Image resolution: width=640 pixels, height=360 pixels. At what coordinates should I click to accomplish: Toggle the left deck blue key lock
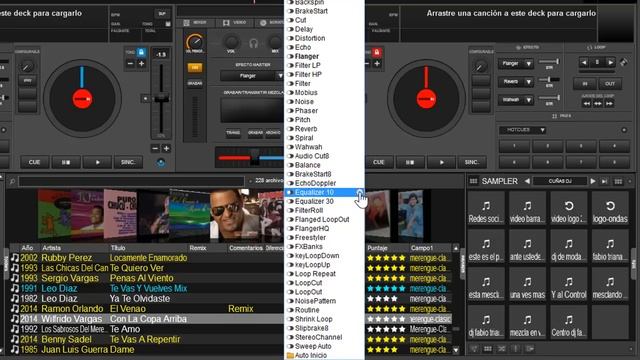(141, 53)
